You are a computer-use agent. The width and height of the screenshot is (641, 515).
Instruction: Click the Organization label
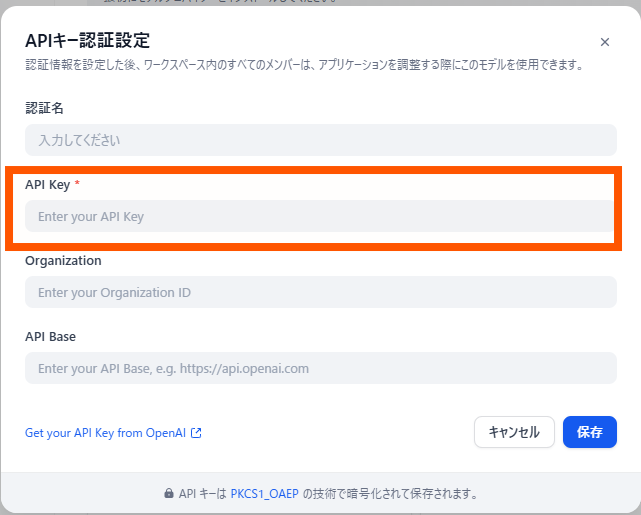(63, 260)
